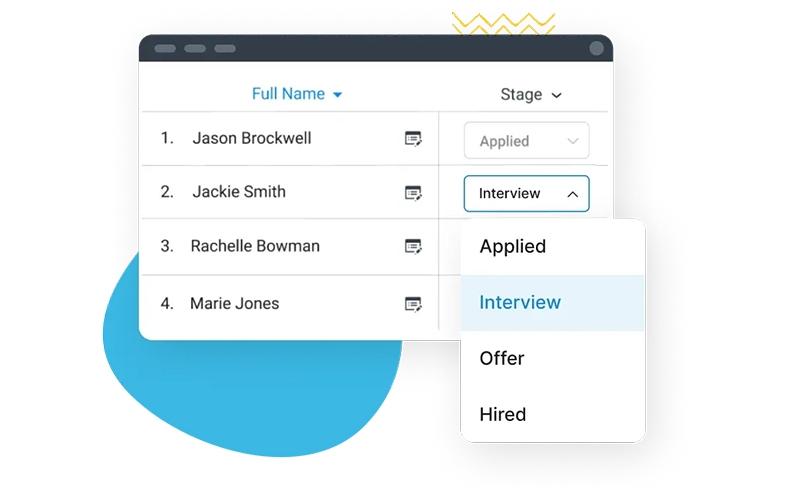Click the third pill control in the title bar

click(x=225, y=48)
